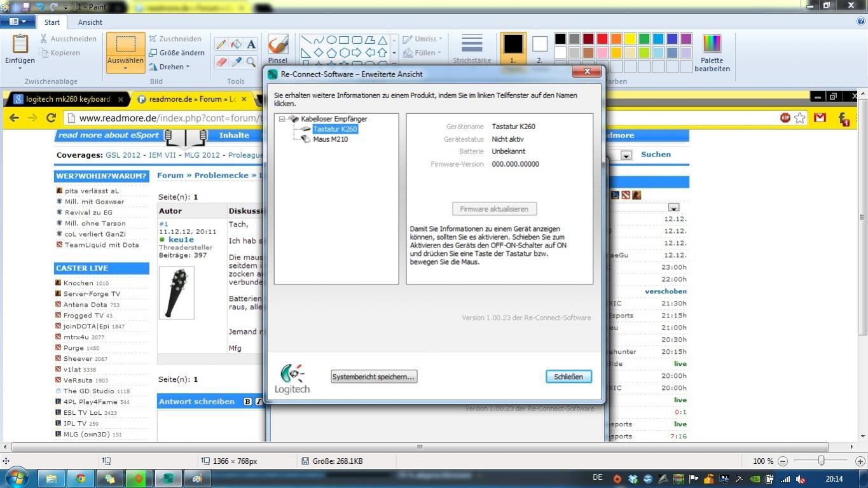
Task: Select Maus M210 in device tree
Action: tap(330, 139)
